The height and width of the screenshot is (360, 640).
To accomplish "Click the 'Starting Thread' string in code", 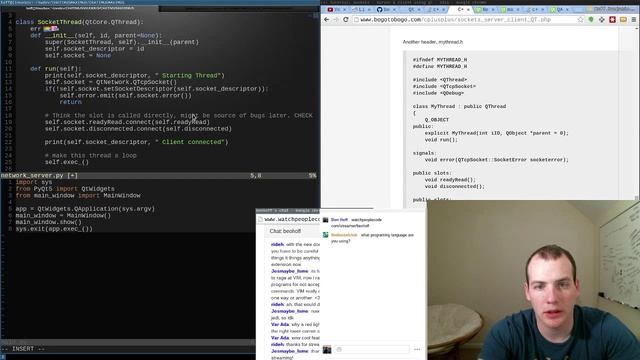I will tap(190, 76).
